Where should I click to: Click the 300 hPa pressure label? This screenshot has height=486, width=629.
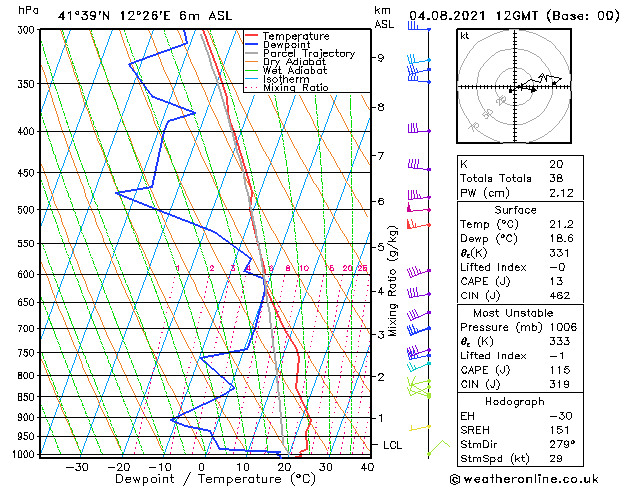pos(26,30)
